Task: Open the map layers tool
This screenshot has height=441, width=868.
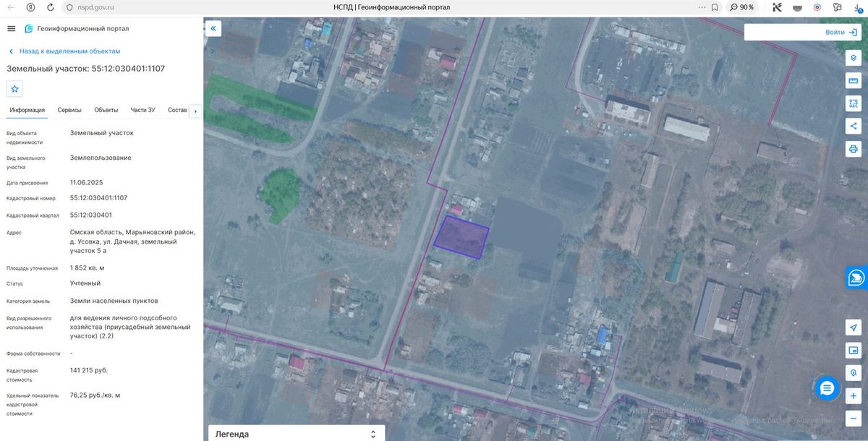Action: coord(853,57)
